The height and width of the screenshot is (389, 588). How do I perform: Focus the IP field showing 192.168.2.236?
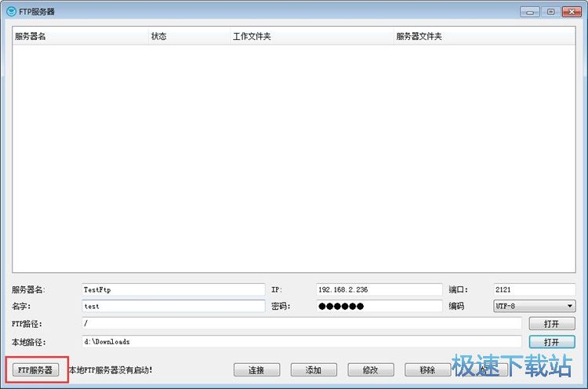coord(379,289)
